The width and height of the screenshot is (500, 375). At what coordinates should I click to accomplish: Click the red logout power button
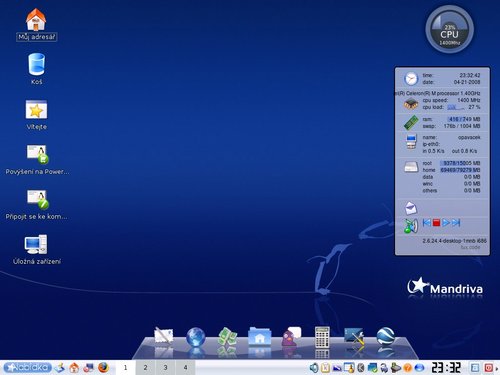tap(489, 368)
